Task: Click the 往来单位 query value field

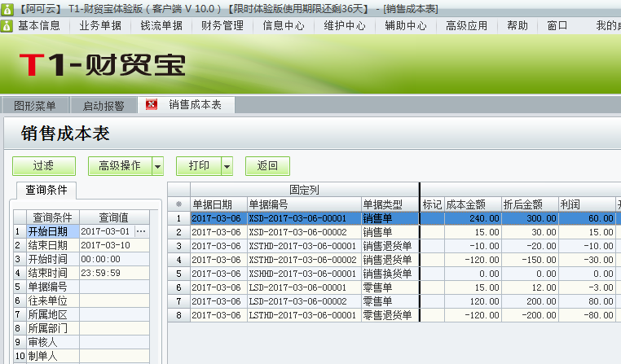Action: tap(114, 300)
